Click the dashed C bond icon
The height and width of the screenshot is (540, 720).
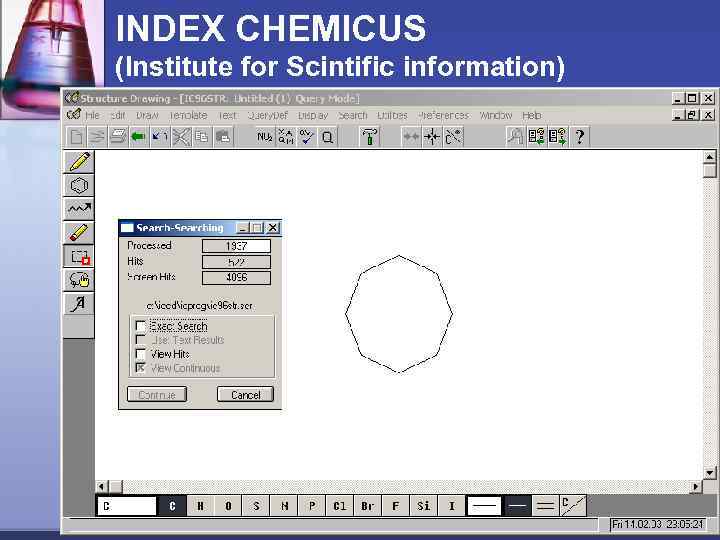[453, 137]
